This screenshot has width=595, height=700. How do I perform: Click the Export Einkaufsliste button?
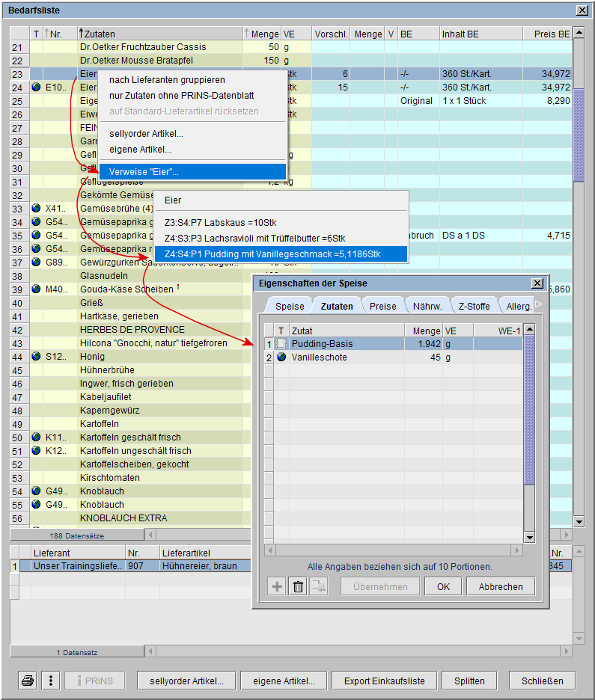point(384,681)
